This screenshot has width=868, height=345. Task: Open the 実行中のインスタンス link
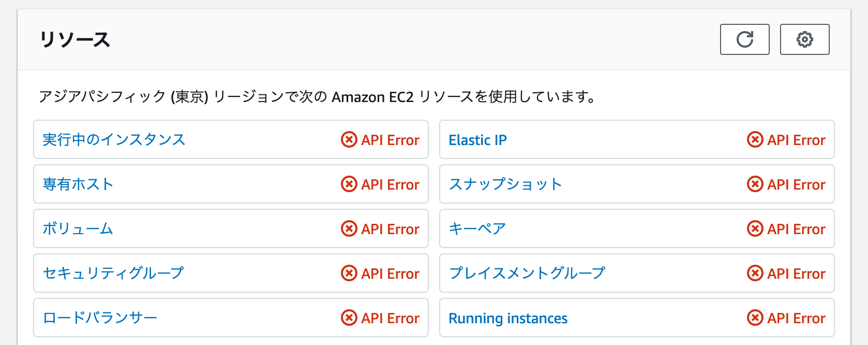114,140
